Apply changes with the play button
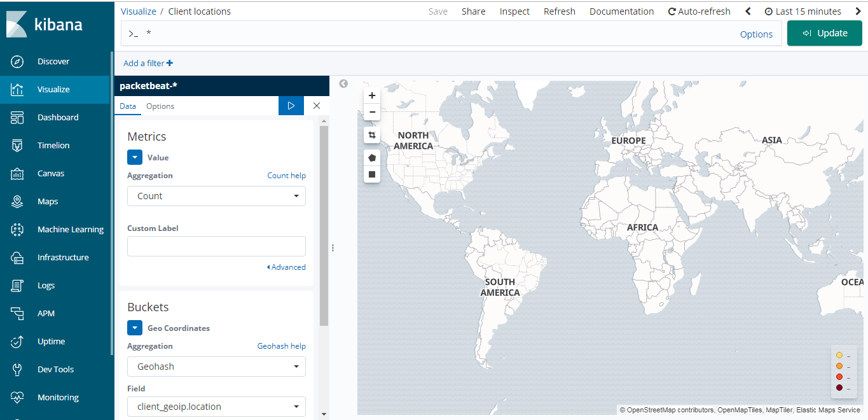Screen dimensions: 868x420 [291, 106]
